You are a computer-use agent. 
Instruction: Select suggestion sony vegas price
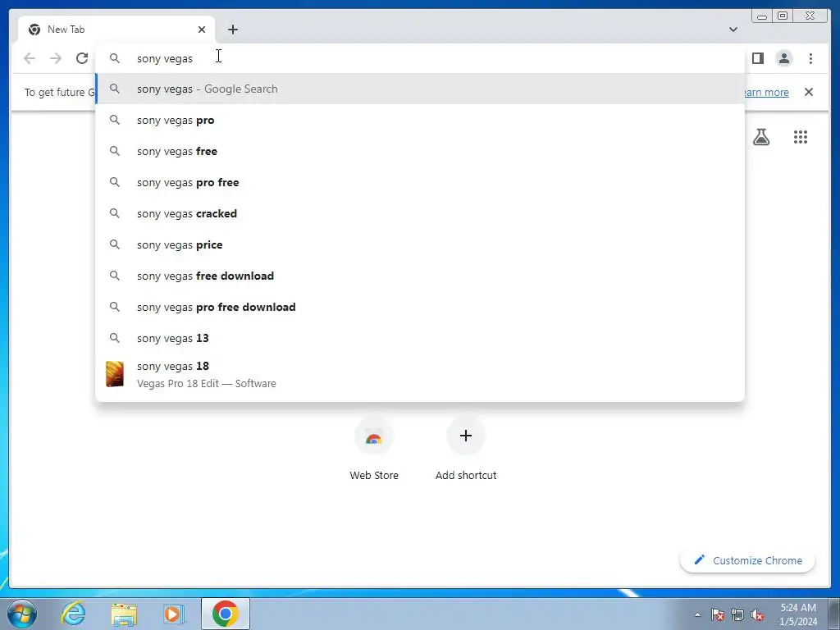(420, 244)
